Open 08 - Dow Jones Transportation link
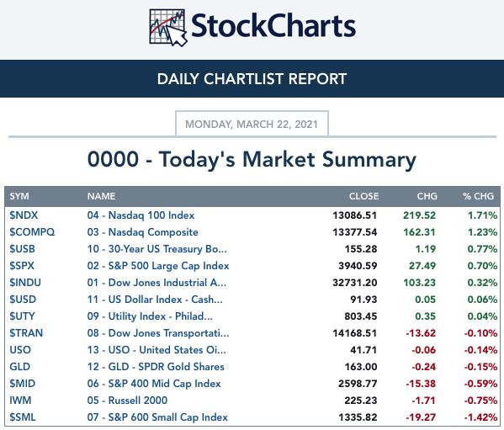The width and height of the screenshot is (504, 430). click(158, 333)
